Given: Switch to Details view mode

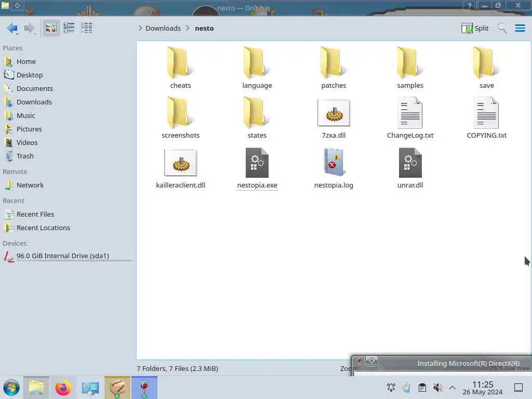Looking at the screenshot, I should (87, 28).
